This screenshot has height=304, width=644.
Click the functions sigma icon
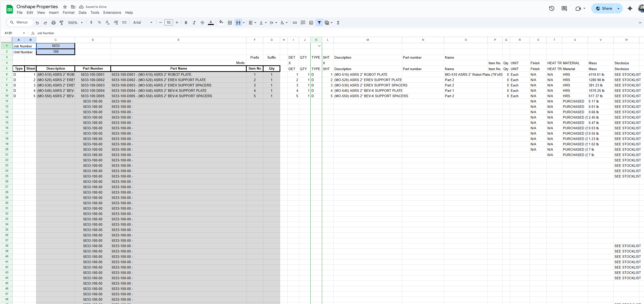[x=338, y=23]
